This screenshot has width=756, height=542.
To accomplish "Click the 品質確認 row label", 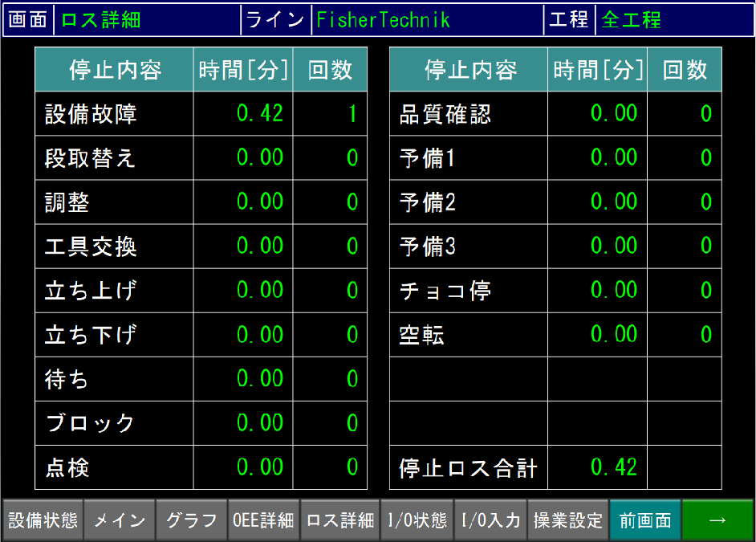I will (x=445, y=114).
